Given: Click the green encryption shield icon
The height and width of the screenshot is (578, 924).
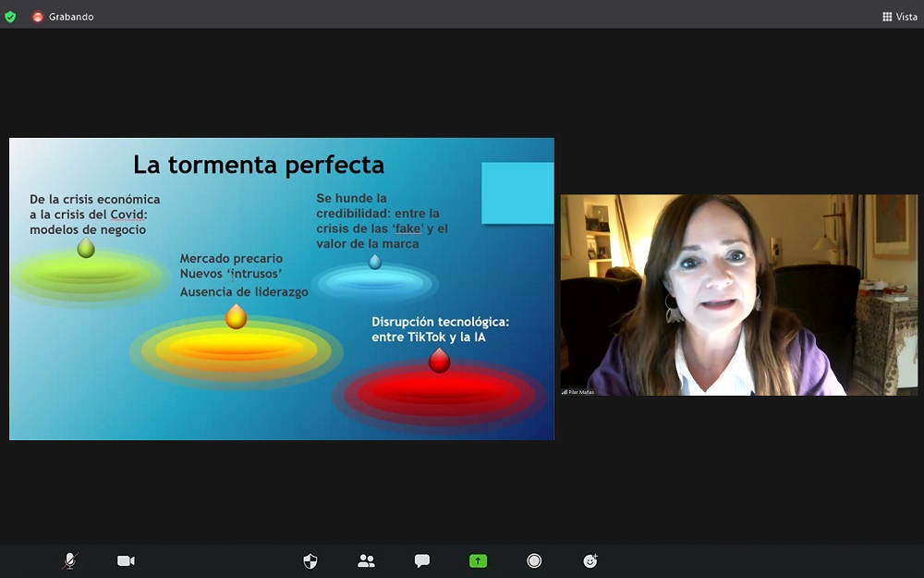Looking at the screenshot, I should pos(10,17).
